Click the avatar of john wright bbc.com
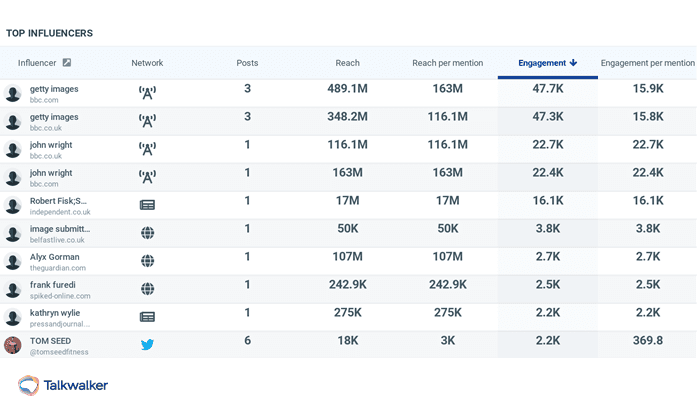Viewport: 697px width, 416px height. (x=13, y=177)
